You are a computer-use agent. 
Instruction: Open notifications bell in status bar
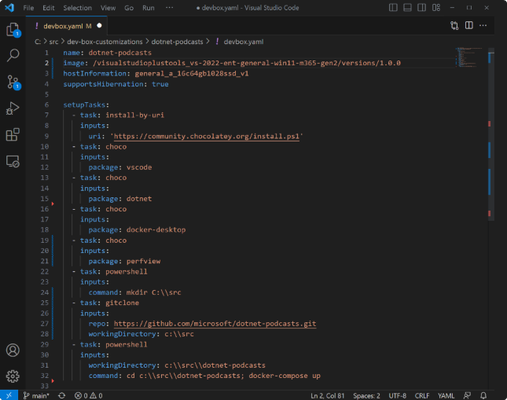point(483,395)
